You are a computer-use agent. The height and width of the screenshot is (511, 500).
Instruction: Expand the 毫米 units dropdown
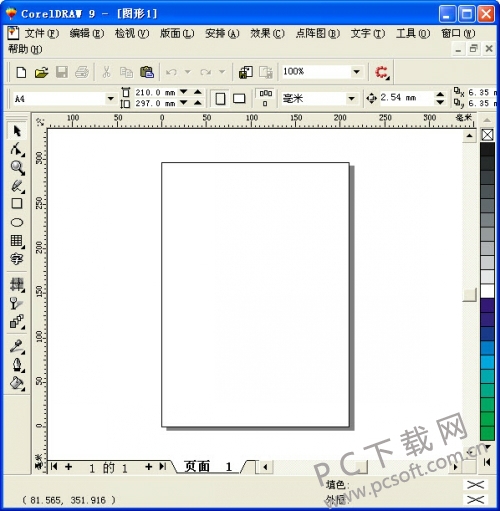click(351, 99)
